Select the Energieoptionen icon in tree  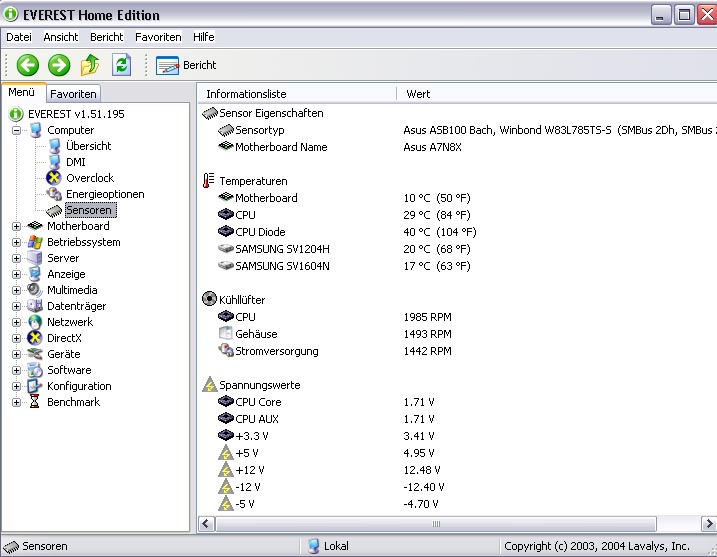tap(54, 194)
